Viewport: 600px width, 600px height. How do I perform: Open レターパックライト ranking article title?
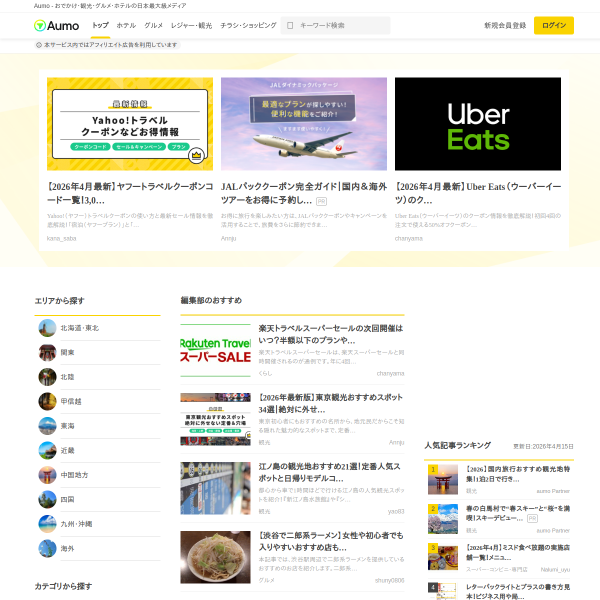pyautogui.click(x=518, y=592)
